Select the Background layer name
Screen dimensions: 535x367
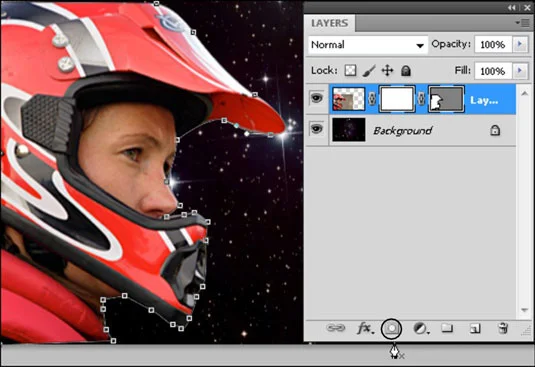403,130
